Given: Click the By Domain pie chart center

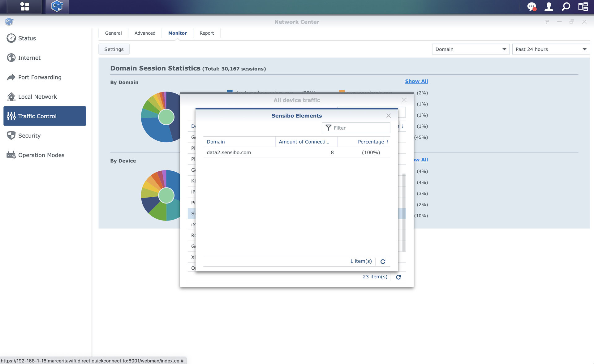Looking at the screenshot, I should pyautogui.click(x=166, y=117).
